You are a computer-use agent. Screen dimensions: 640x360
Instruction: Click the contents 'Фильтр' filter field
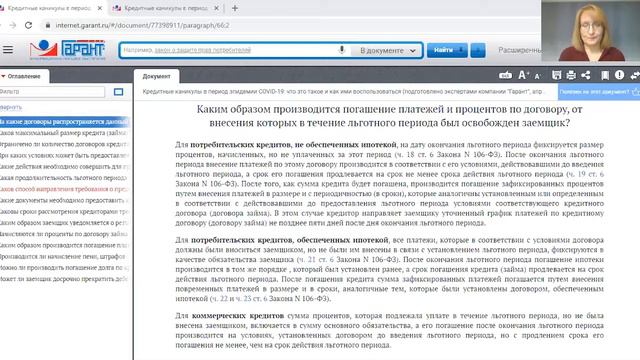coord(52,91)
